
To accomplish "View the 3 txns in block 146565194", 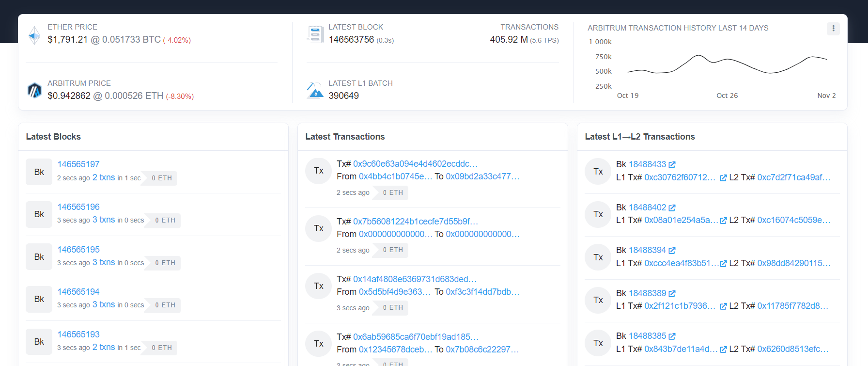I will (x=104, y=304).
